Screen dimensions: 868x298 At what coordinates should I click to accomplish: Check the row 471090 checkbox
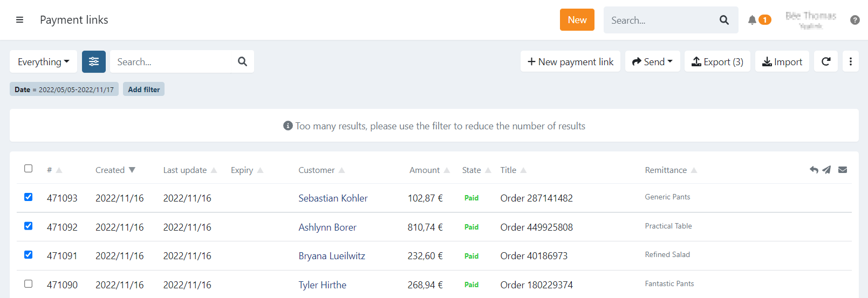click(29, 284)
